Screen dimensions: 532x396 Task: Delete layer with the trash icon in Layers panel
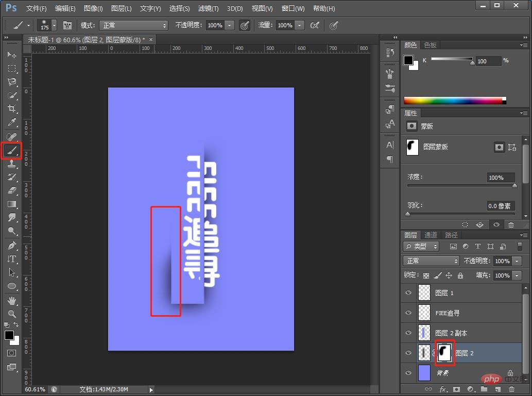(x=511, y=389)
